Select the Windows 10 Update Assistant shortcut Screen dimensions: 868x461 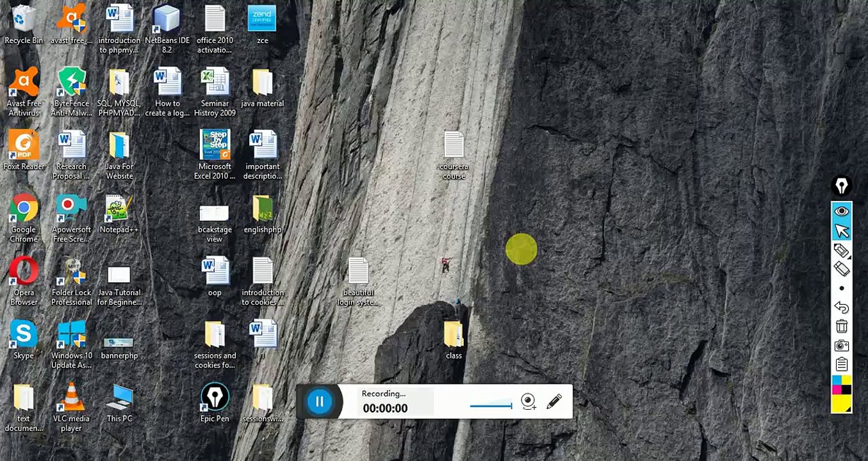[x=71, y=345]
